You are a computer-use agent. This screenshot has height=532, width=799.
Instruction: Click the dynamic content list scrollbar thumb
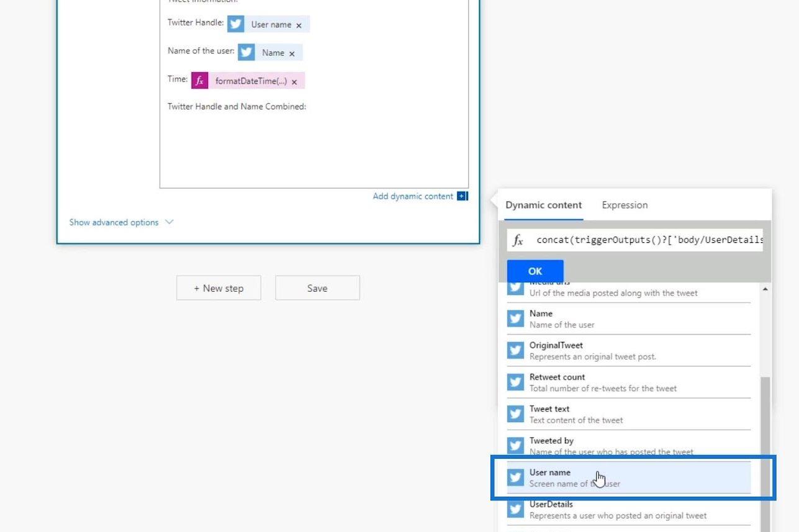point(764,453)
